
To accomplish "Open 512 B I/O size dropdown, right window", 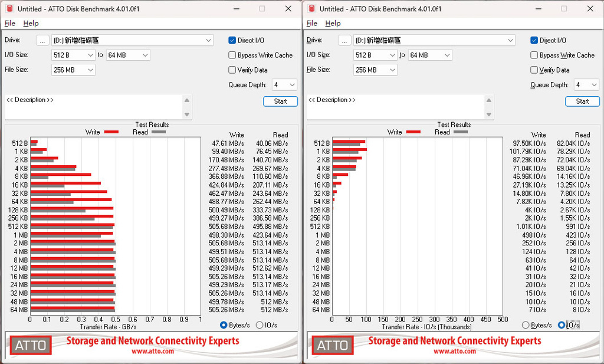I will pyautogui.click(x=375, y=55).
